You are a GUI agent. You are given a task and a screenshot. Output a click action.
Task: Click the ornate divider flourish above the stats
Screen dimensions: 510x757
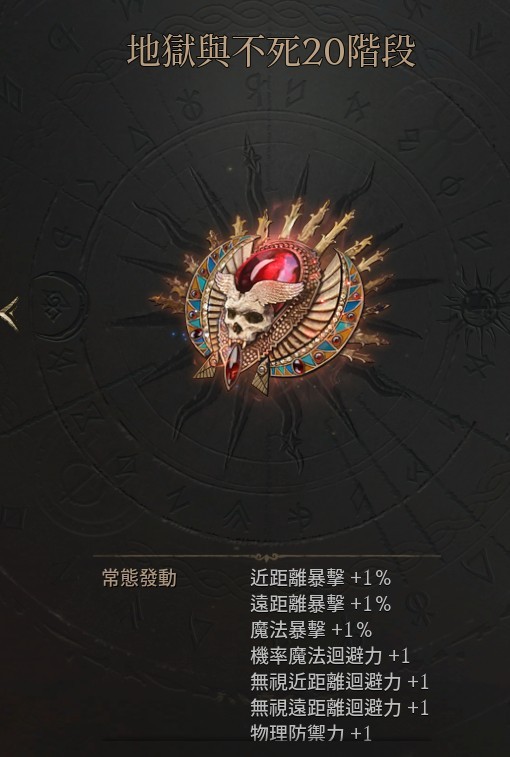(267, 557)
